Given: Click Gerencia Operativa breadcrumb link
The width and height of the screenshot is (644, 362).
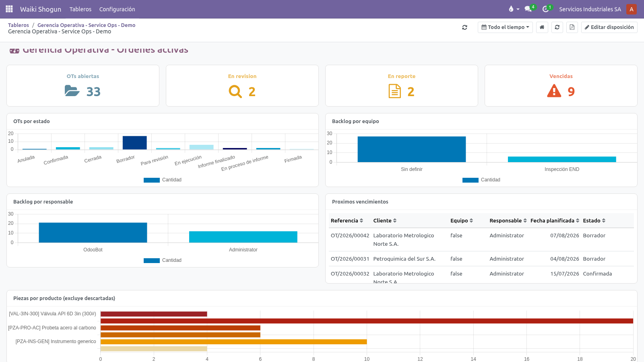Looking at the screenshot, I should pos(86,25).
